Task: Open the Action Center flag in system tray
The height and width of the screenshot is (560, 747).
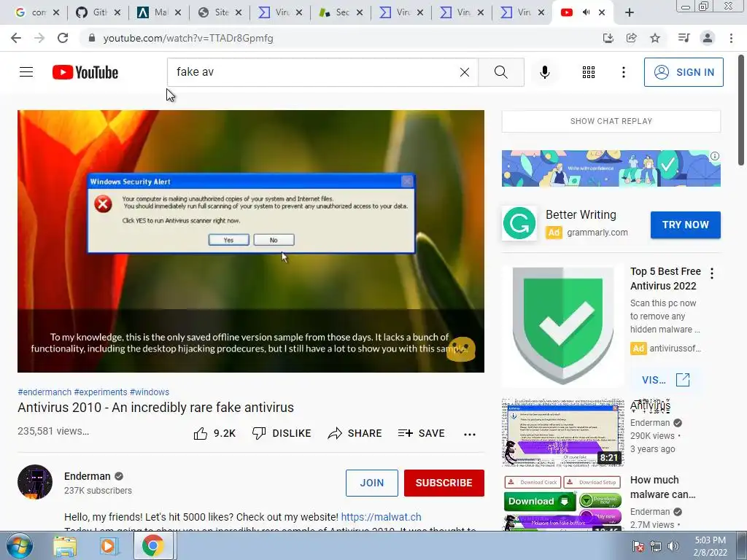Action: tap(638, 546)
